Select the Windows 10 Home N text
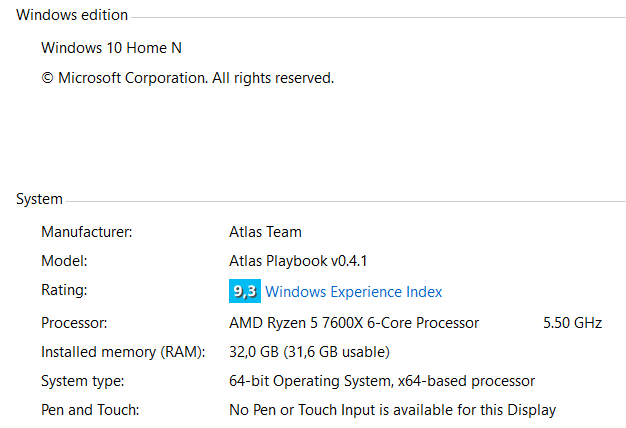626x428 pixels. pyautogui.click(x=111, y=47)
